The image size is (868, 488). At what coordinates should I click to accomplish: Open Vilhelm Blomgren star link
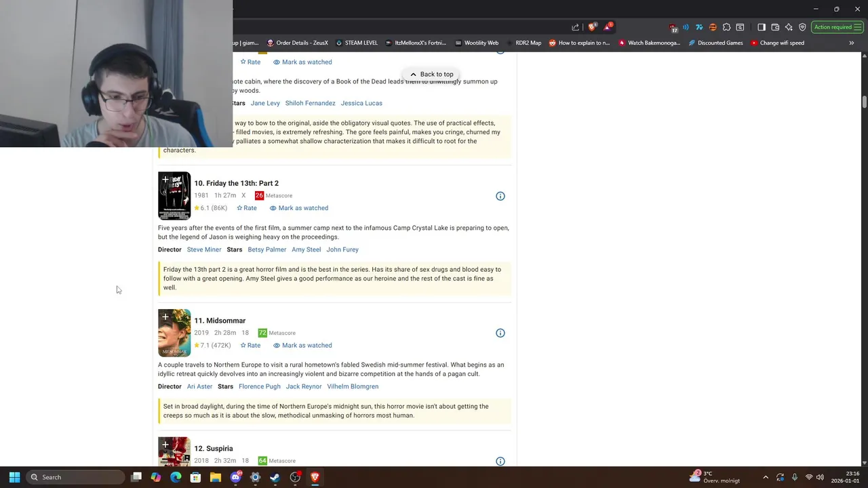(353, 386)
